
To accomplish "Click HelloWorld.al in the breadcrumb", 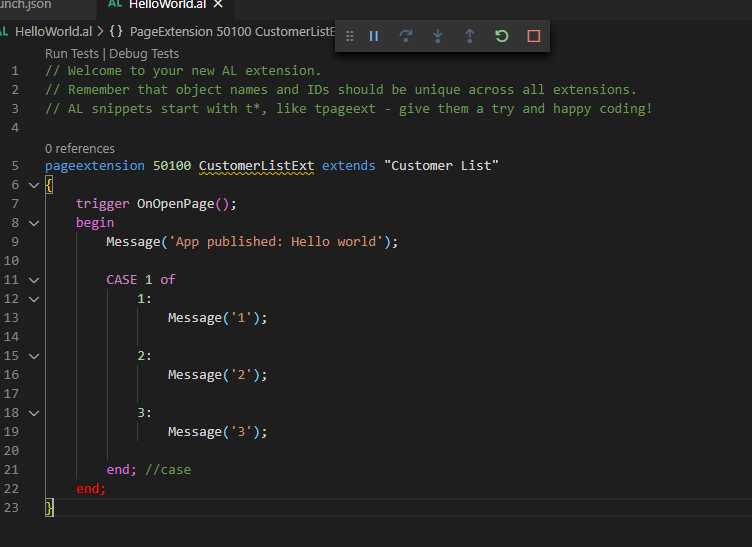I will [x=53, y=32].
